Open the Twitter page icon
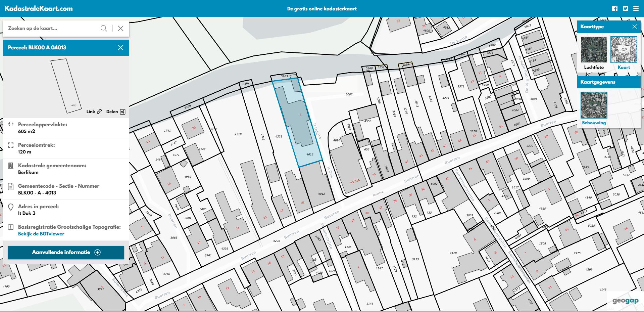 [x=625, y=9]
